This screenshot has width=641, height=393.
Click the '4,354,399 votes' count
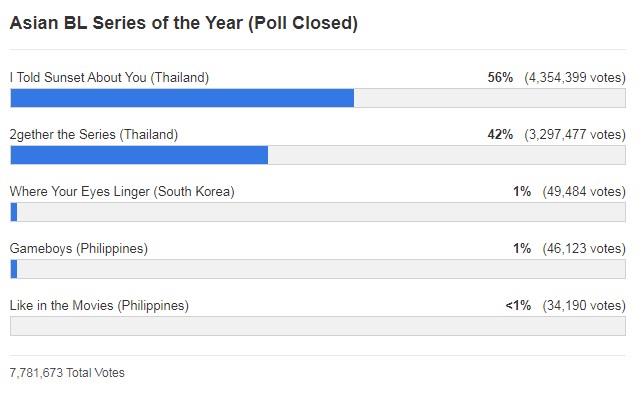pos(575,78)
